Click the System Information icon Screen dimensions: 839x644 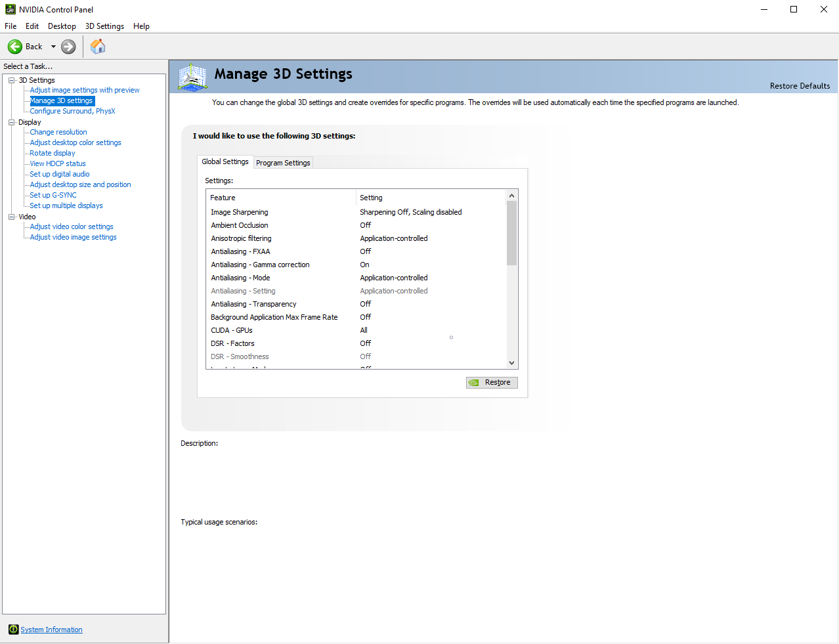13,630
